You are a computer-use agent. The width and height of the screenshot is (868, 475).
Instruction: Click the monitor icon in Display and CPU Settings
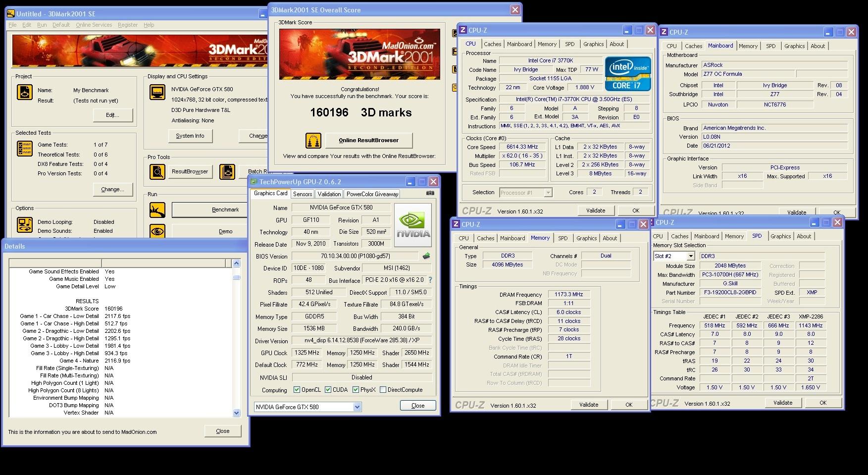point(157,92)
